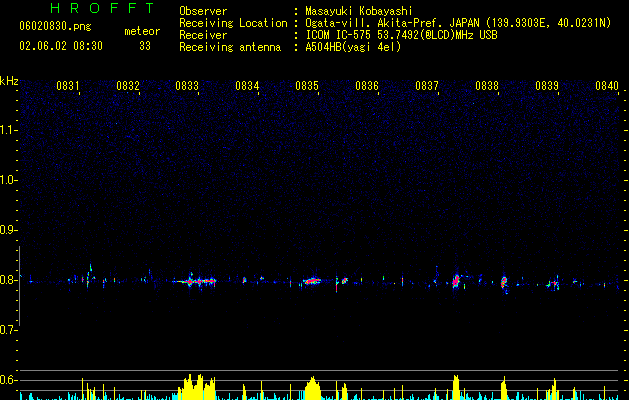The image size is (629, 400).
Task: Click the 0834 time marker
Action: [247, 86]
